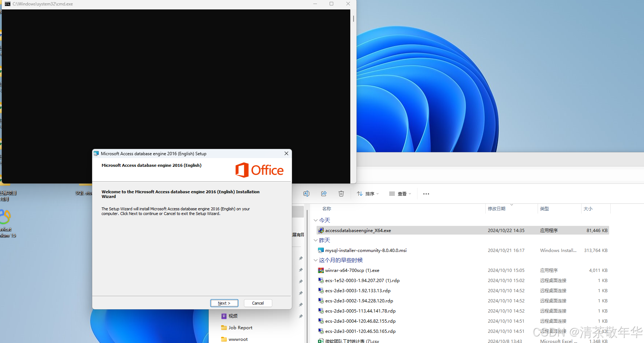Click the 2024/10/21 16:17 date cell
Viewport: 644px width, 343px height.
[x=506, y=251]
